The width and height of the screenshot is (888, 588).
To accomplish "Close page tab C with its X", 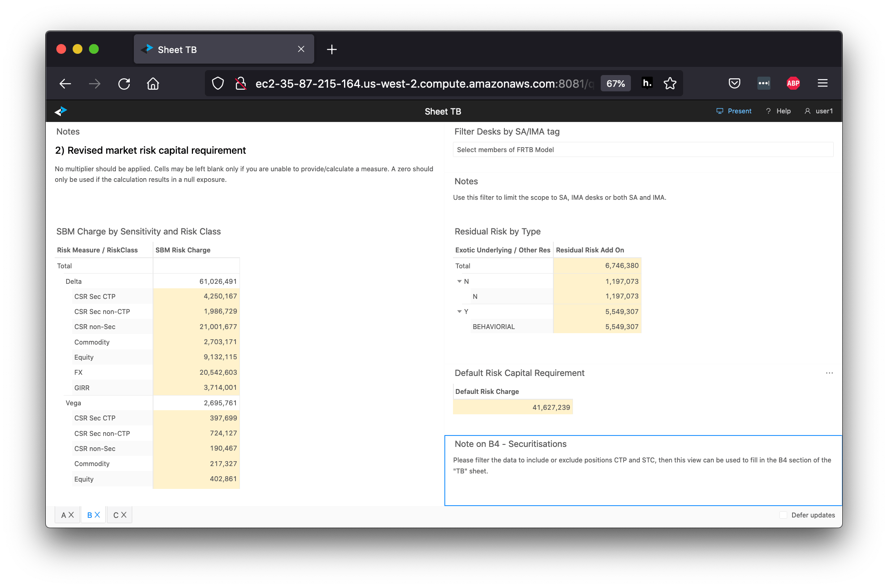I will pos(124,515).
